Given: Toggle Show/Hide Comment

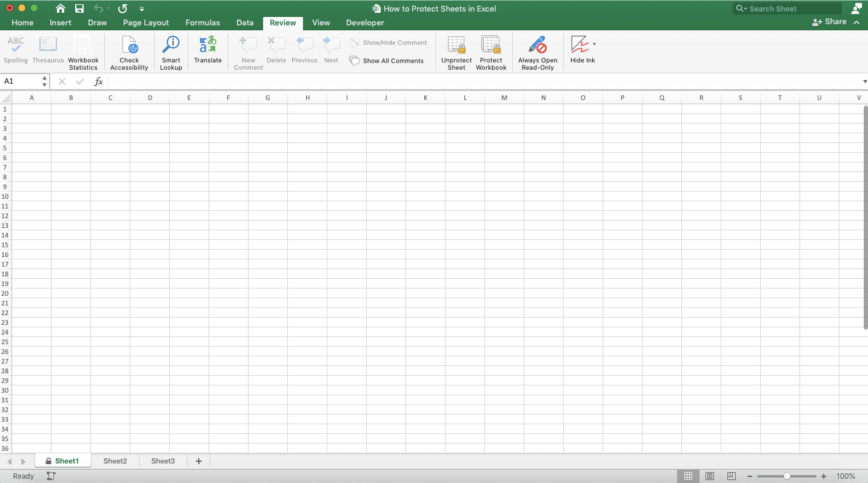Looking at the screenshot, I should coord(389,43).
